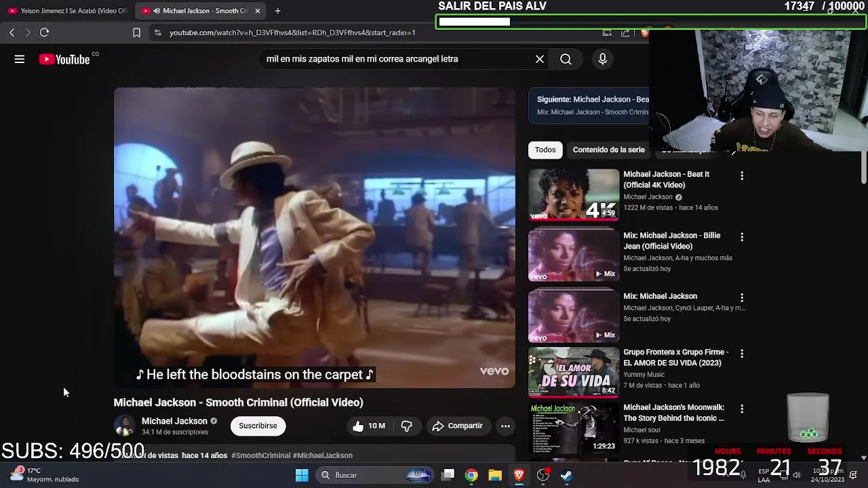
Task: Open the Michael Jackson channel name link
Action: coord(174,421)
